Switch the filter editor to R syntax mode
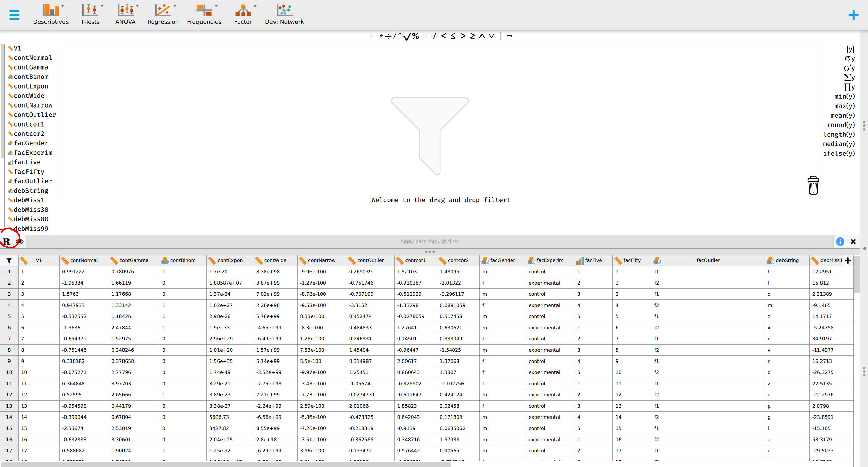This screenshot has width=868, height=467. [7, 241]
